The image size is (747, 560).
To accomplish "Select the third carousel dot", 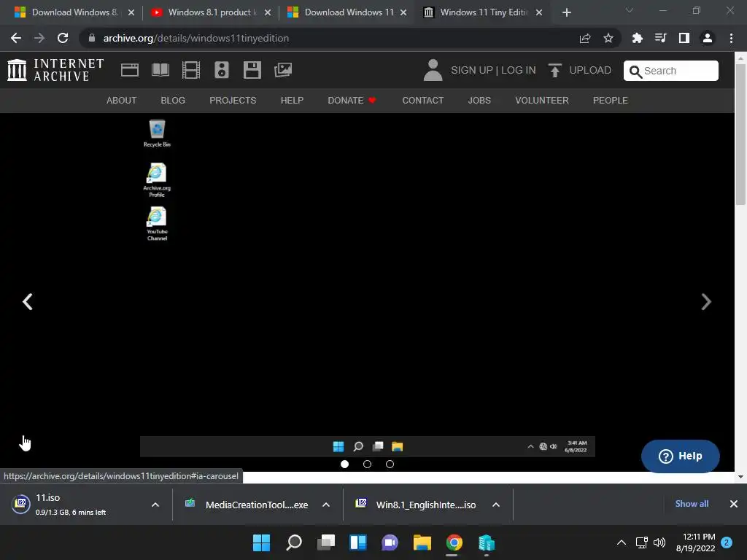I will (390, 464).
